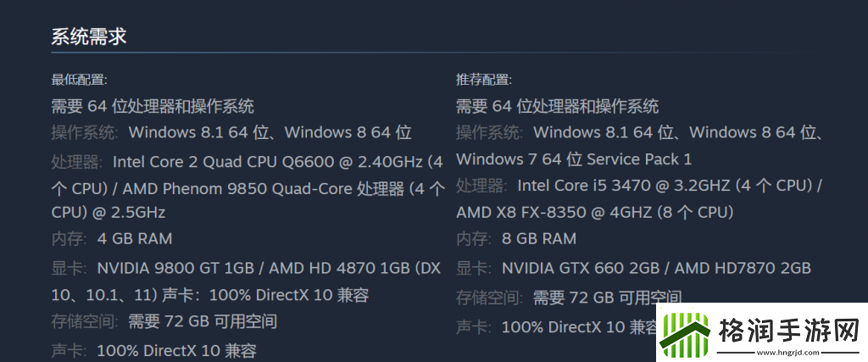Click the 8 GB RAM memory entry
The width and height of the screenshot is (868, 362).
tap(539, 238)
